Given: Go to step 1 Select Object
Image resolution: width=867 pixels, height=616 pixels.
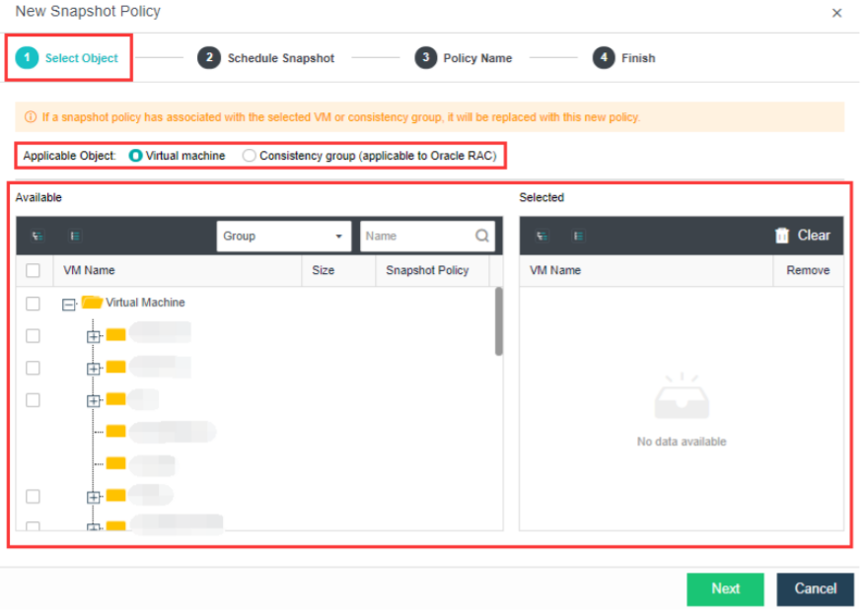Looking at the screenshot, I should pos(67,58).
